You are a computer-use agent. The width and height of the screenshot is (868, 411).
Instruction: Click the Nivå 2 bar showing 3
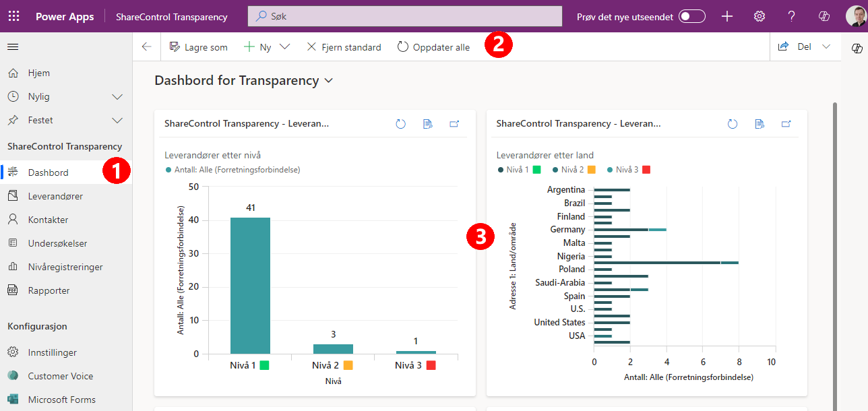333,349
